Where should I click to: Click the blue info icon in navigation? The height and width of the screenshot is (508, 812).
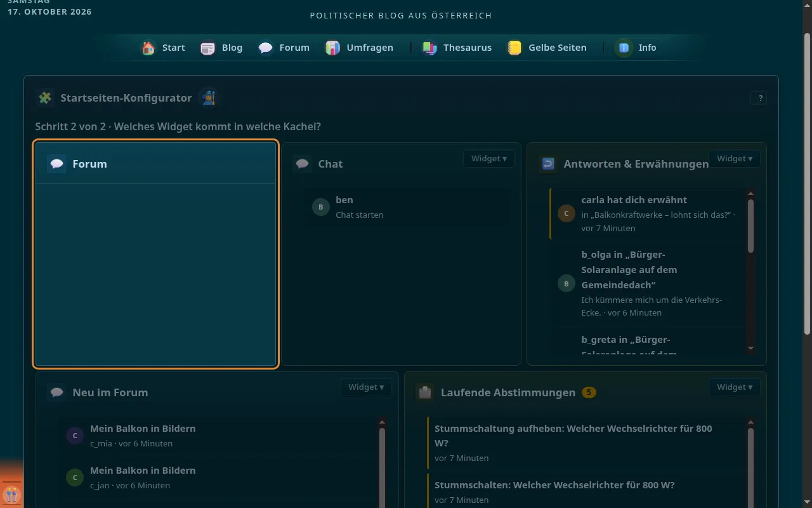click(x=624, y=48)
